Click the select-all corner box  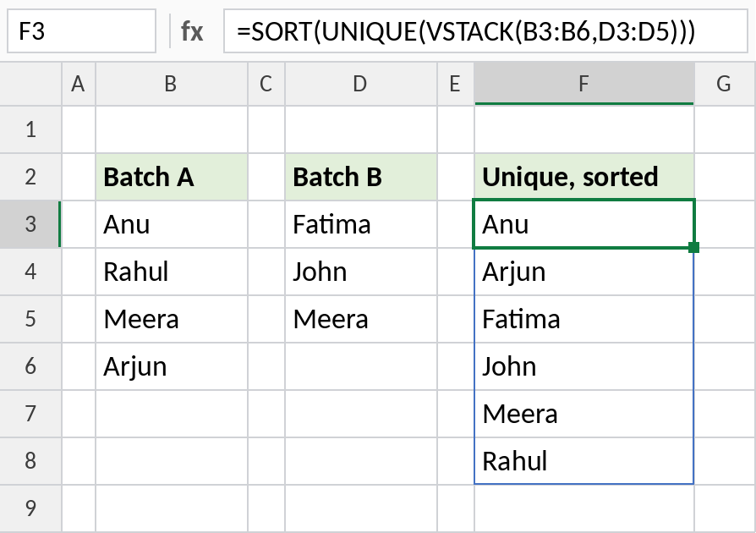point(30,84)
